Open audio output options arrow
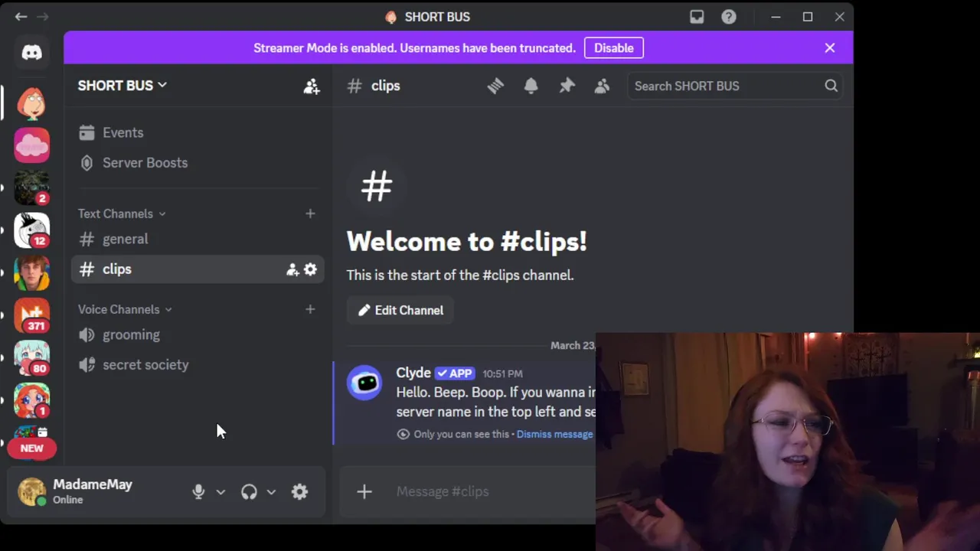 click(271, 492)
